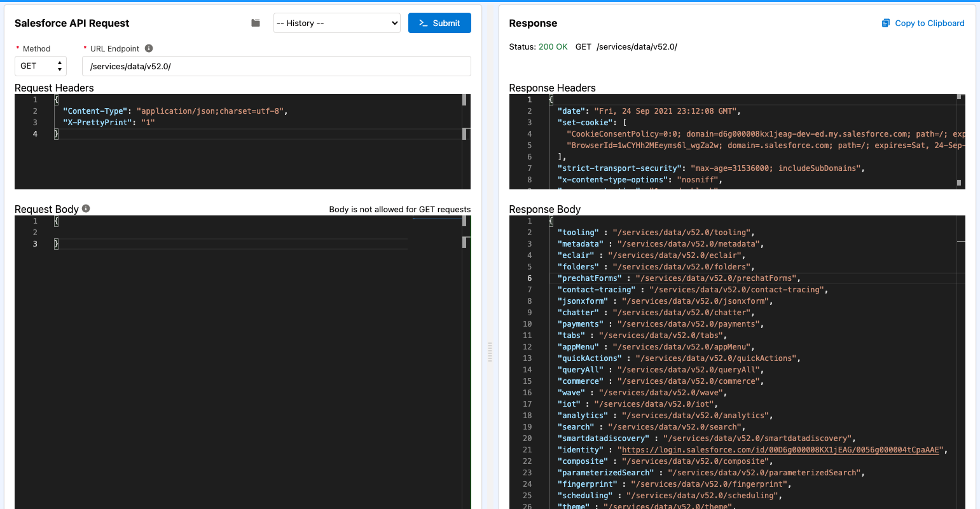This screenshot has height=509, width=980.
Task: Click "strict-transport-security" header key
Action: (x=619, y=168)
